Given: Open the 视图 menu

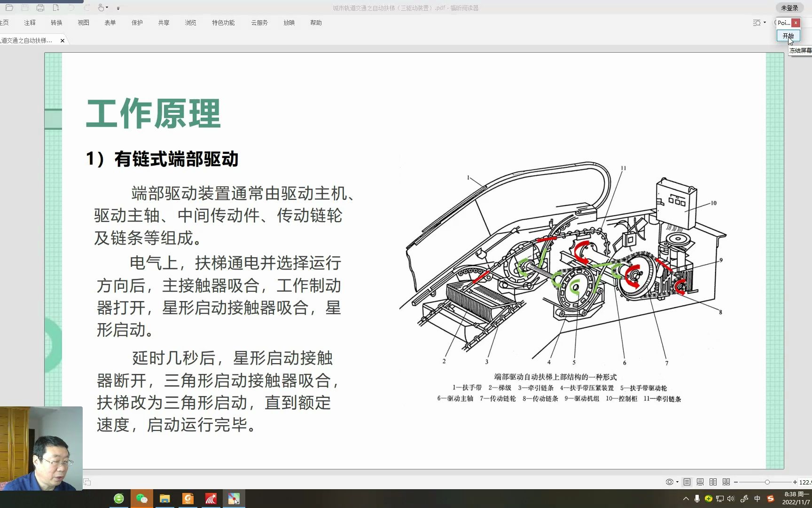Looking at the screenshot, I should [83, 22].
